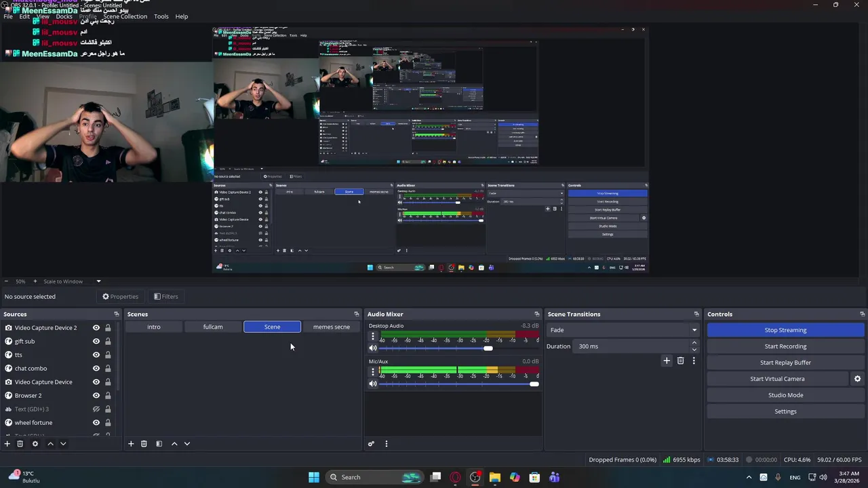
Task: Hide the wheel fortune source
Action: 96,423
